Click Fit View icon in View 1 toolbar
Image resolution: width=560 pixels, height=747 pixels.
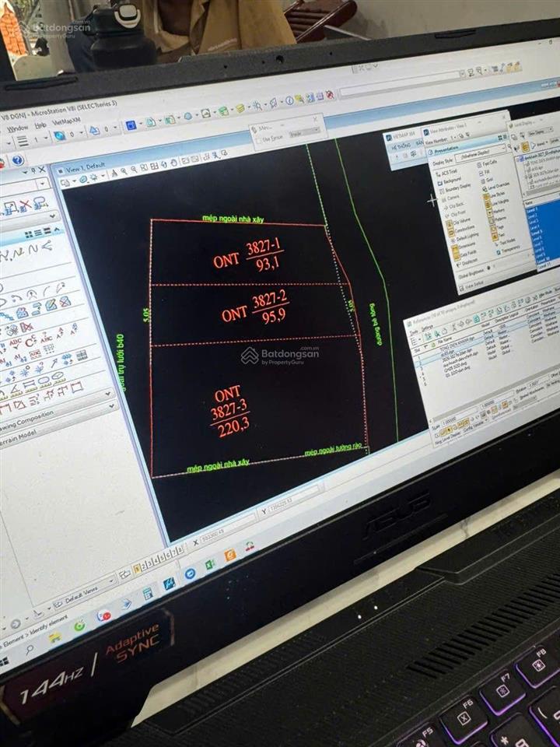(x=154, y=167)
